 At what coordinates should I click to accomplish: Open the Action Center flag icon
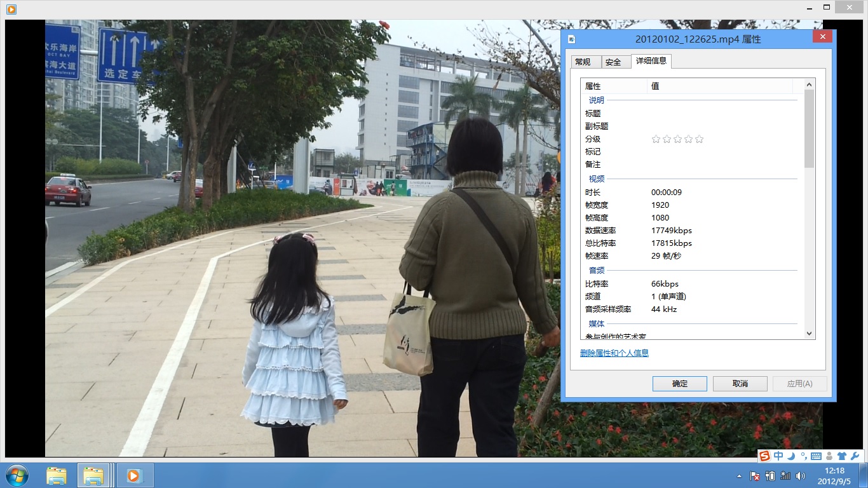pos(755,475)
